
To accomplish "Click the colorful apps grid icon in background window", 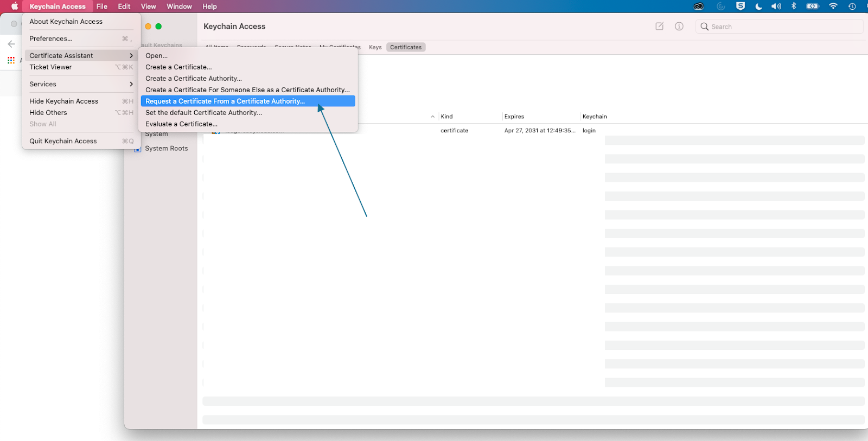I will (11, 60).
